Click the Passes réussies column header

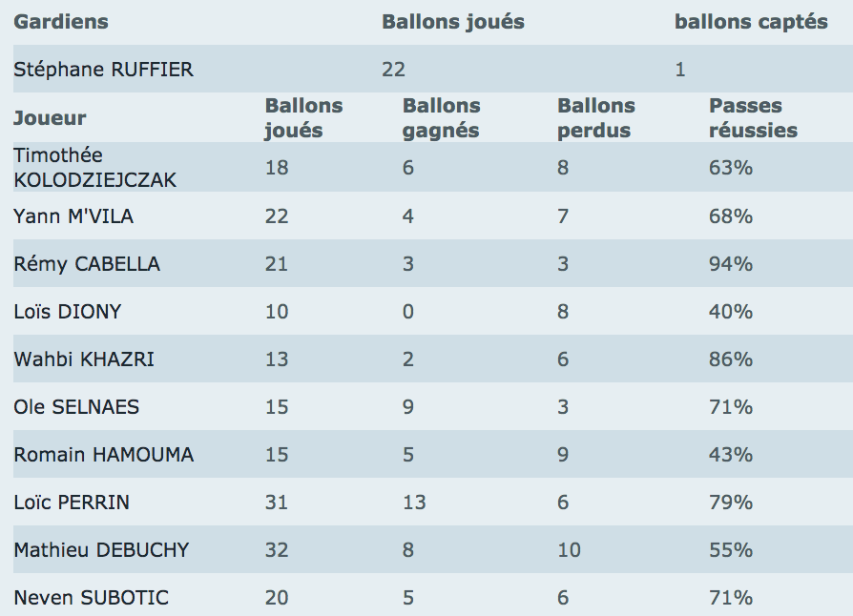pyautogui.click(x=753, y=118)
